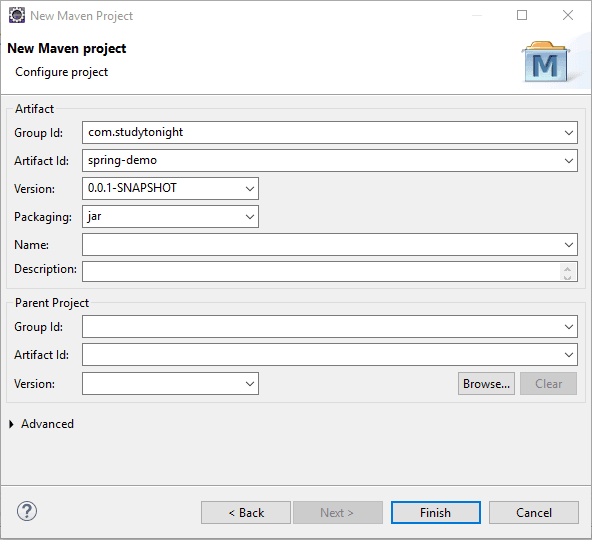
Task: Open the 0.0.1-SNAPSHOT Version dropdown
Action: pos(250,188)
